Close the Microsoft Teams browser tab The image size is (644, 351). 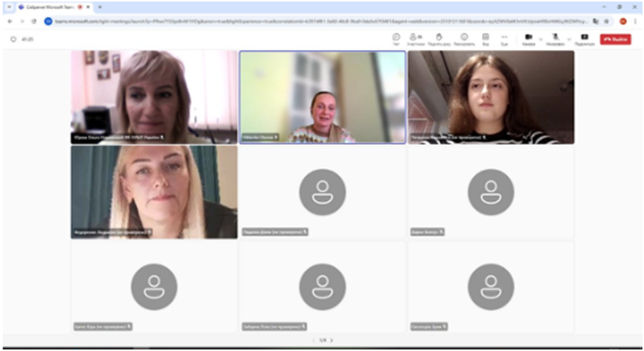pyautogui.click(x=88, y=7)
